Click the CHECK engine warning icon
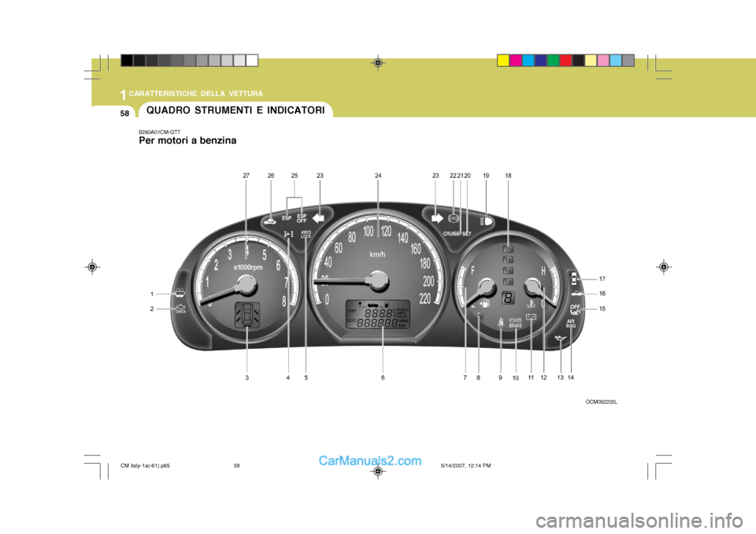756x534 pixels. (x=180, y=309)
